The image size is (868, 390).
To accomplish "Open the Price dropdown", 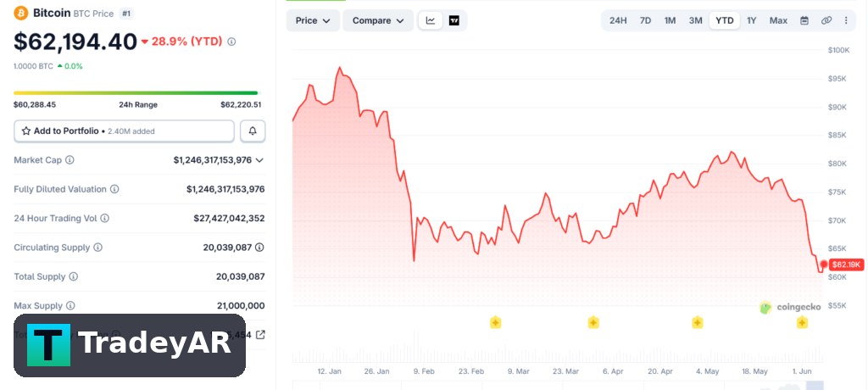I will [313, 20].
